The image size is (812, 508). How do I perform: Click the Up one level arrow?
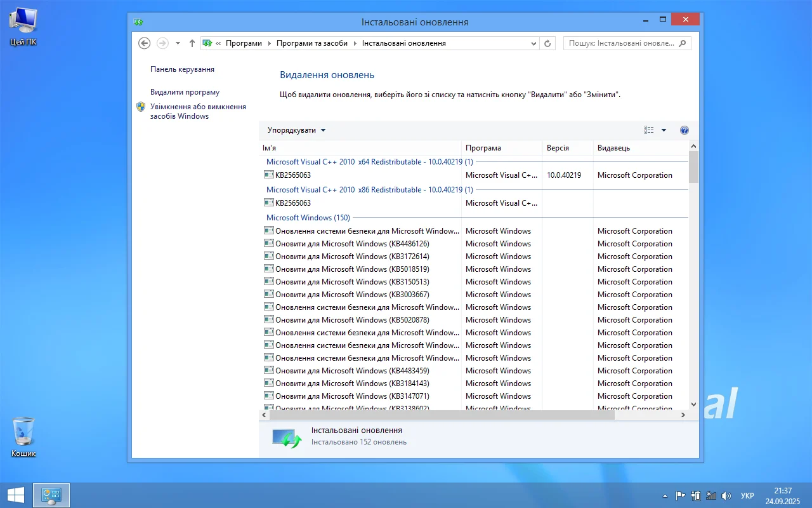192,43
